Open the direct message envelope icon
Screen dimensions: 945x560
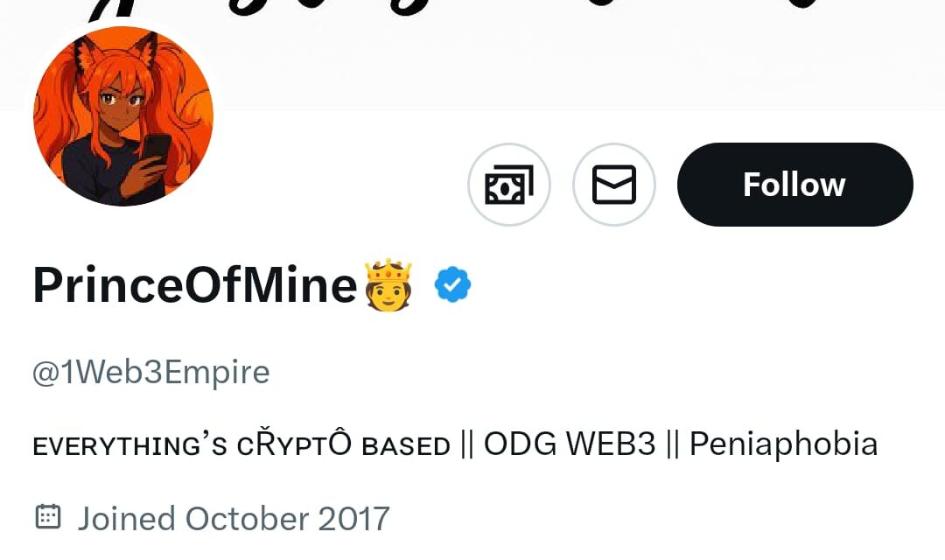pyautogui.click(x=614, y=185)
